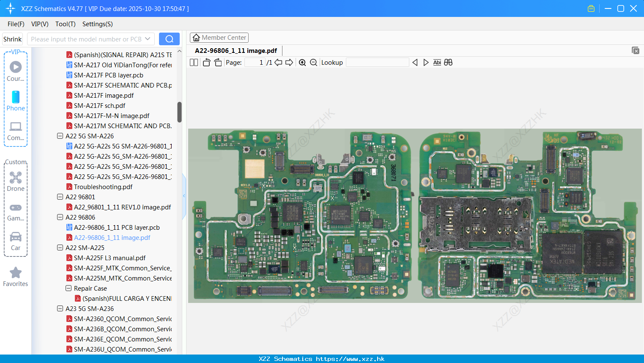The image size is (644, 363).
Task: Click the binoculars search icon
Action: point(448,63)
